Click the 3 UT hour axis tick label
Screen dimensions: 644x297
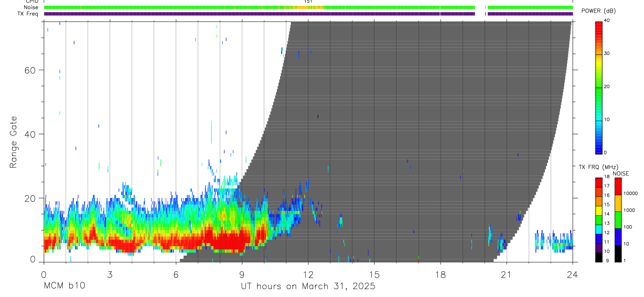tap(110, 274)
